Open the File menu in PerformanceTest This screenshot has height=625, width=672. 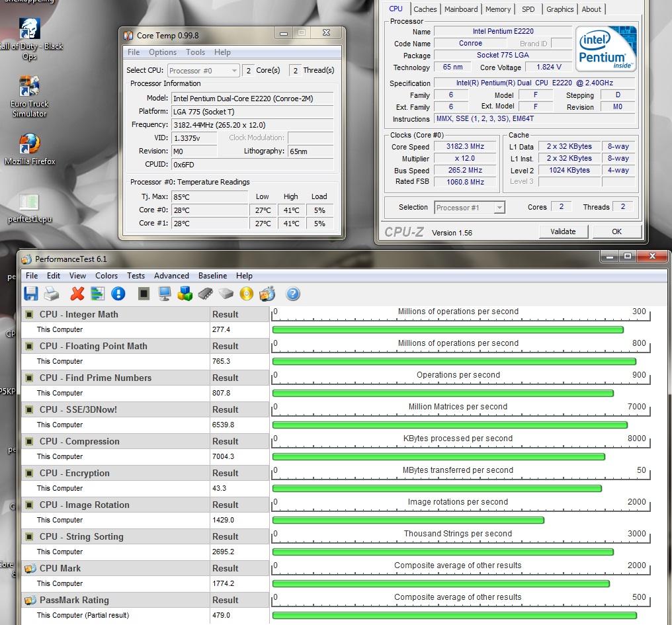pyautogui.click(x=32, y=276)
